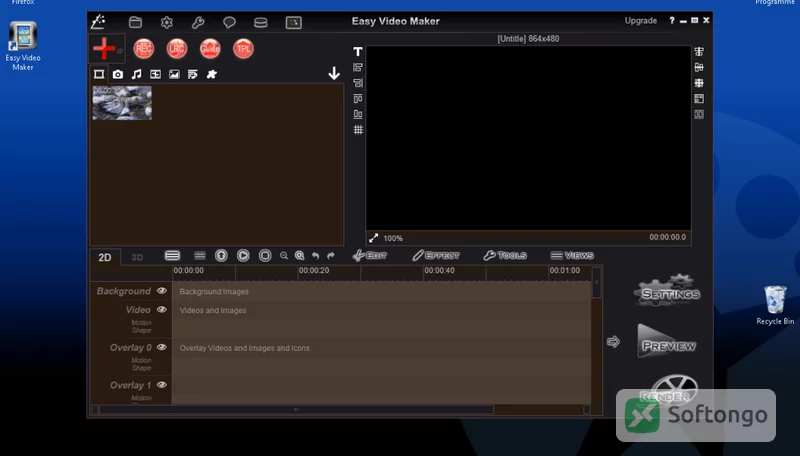Switch to the music note audio tab

tap(137, 74)
